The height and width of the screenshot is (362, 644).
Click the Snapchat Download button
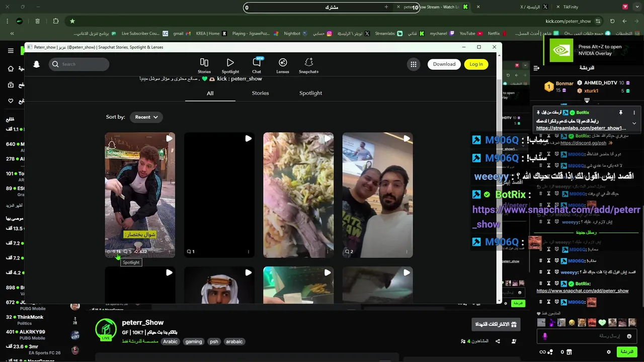coord(444,64)
